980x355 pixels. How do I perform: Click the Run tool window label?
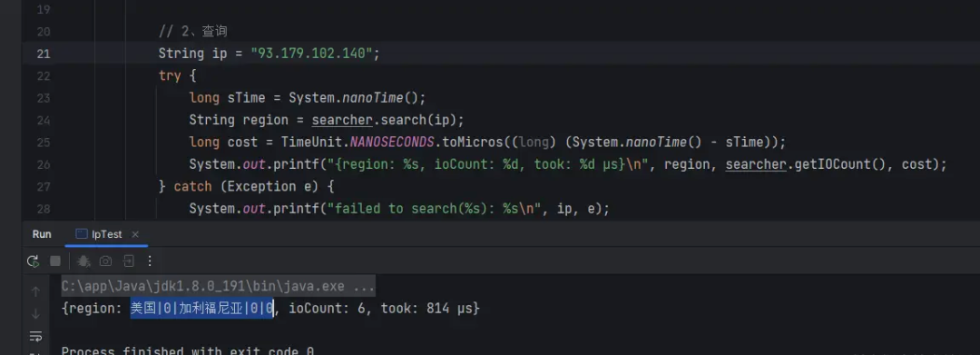(42, 234)
